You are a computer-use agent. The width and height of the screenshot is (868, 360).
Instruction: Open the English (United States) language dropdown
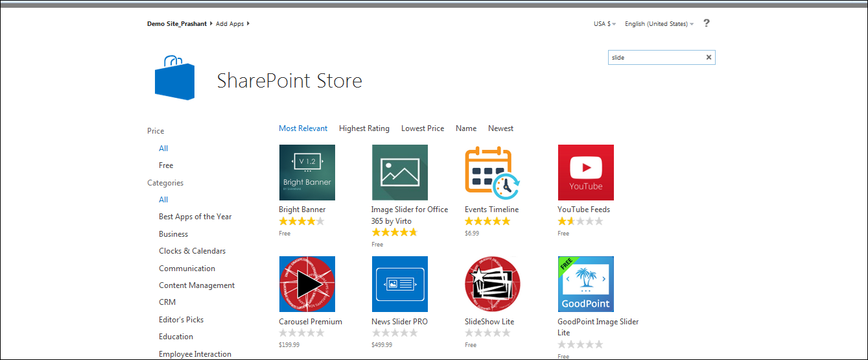(659, 24)
